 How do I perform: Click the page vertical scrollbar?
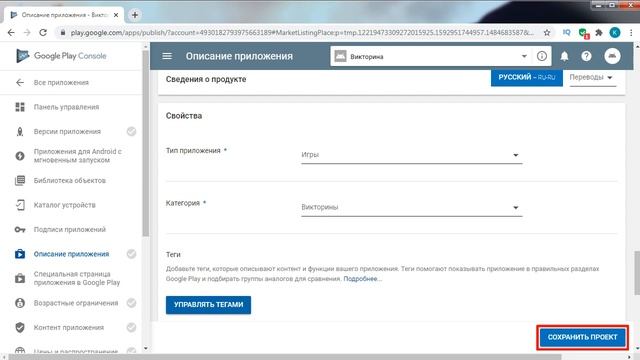coord(637,273)
